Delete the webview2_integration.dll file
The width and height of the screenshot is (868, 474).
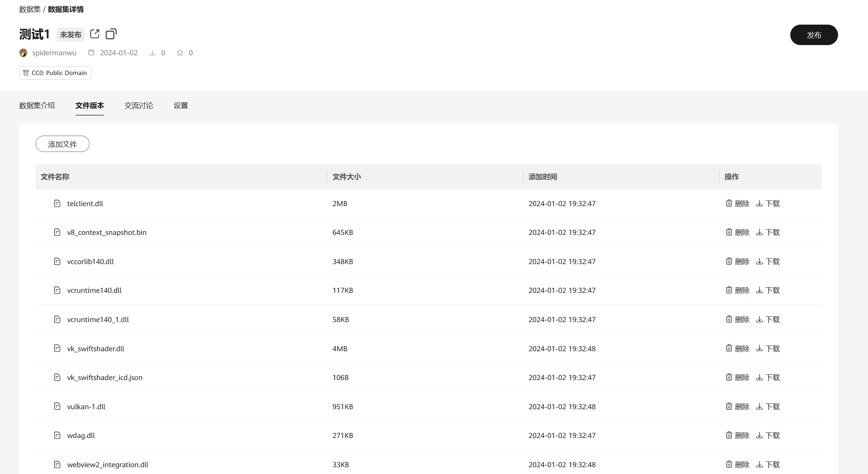[737, 465]
